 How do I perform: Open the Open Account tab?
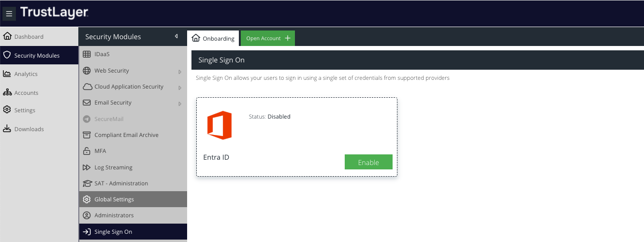(x=268, y=38)
